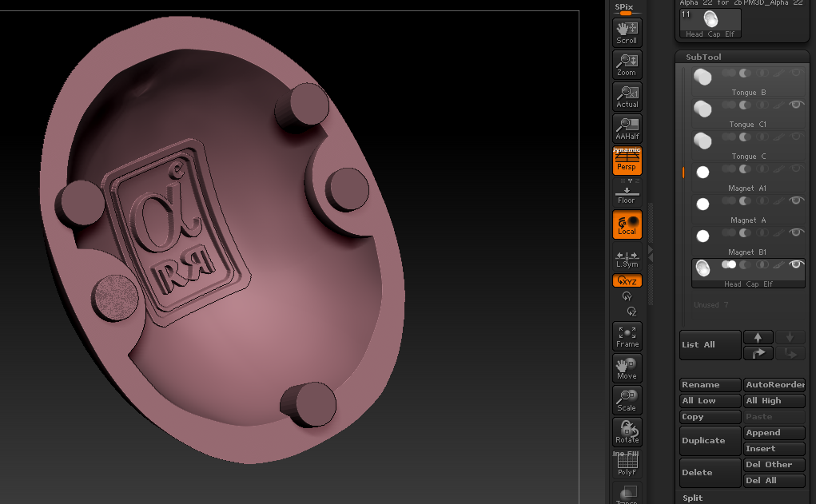The image size is (816, 504).
Task: Select the Magnet B1 subtool label
Action: (x=746, y=252)
